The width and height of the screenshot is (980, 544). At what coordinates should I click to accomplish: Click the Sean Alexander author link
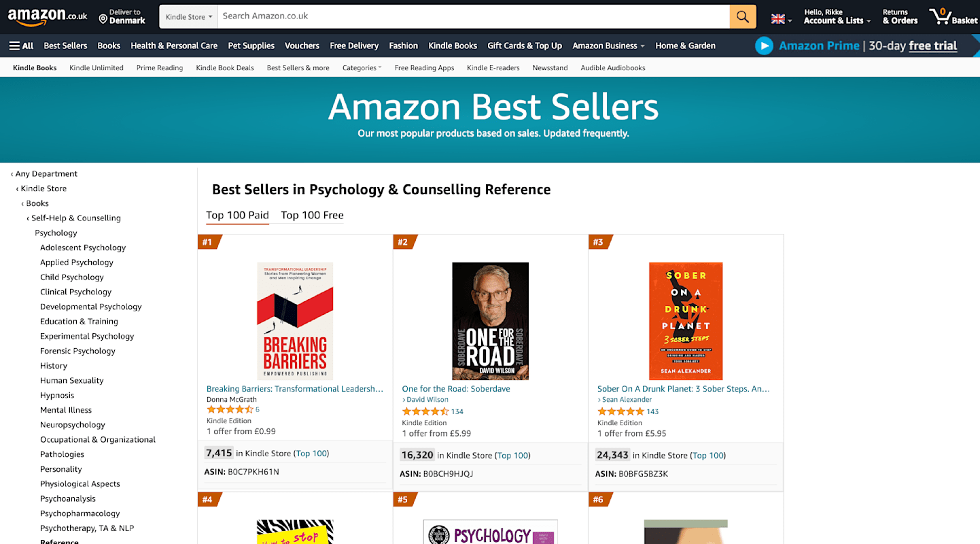(x=627, y=400)
